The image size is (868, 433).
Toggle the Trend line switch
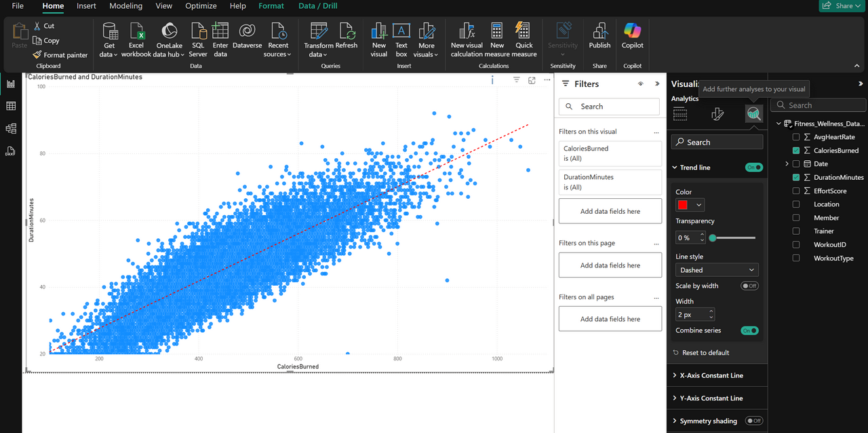(x=753, y=168)
